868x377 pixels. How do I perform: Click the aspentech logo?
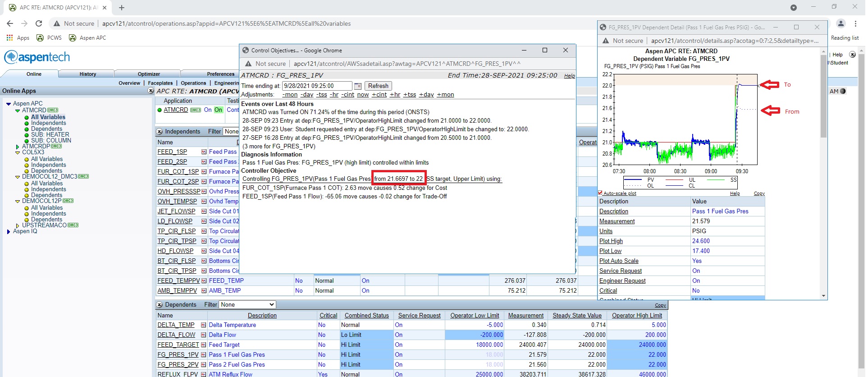37,57
